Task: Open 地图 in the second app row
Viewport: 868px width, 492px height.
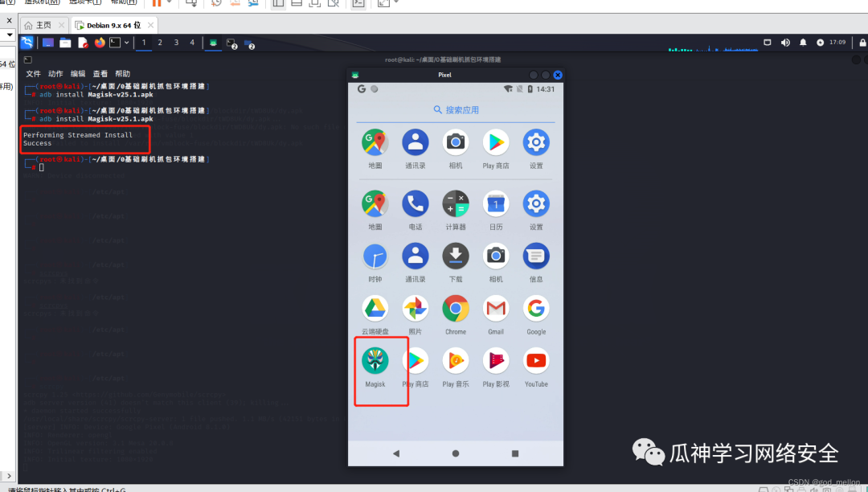Action: pyautogui.click(x=375, y=203)
